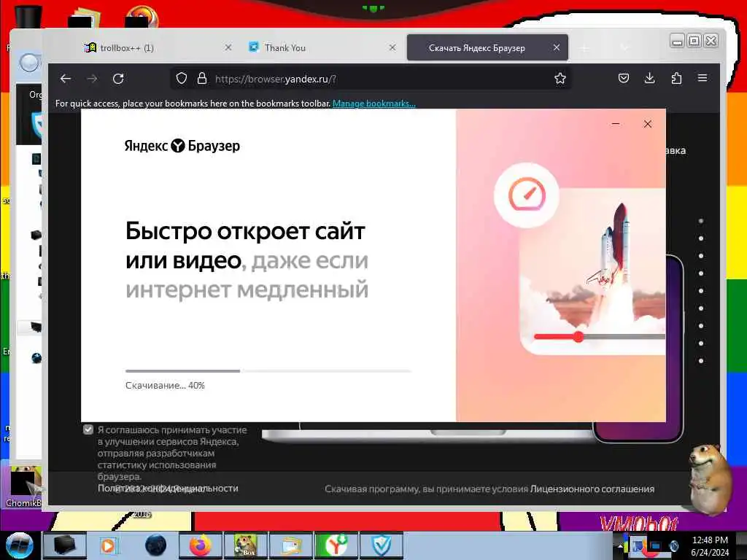The image size is (747, 560).
Task: Click the taskbar clock showing 12:48 PM
Action: click(710, 545)
